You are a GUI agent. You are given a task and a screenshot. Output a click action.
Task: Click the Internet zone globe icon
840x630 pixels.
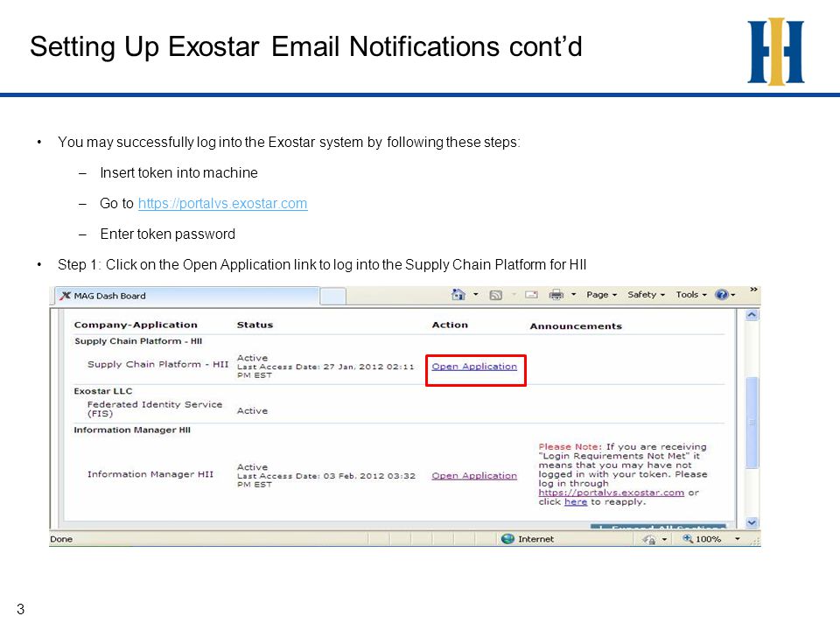point(507,539)
